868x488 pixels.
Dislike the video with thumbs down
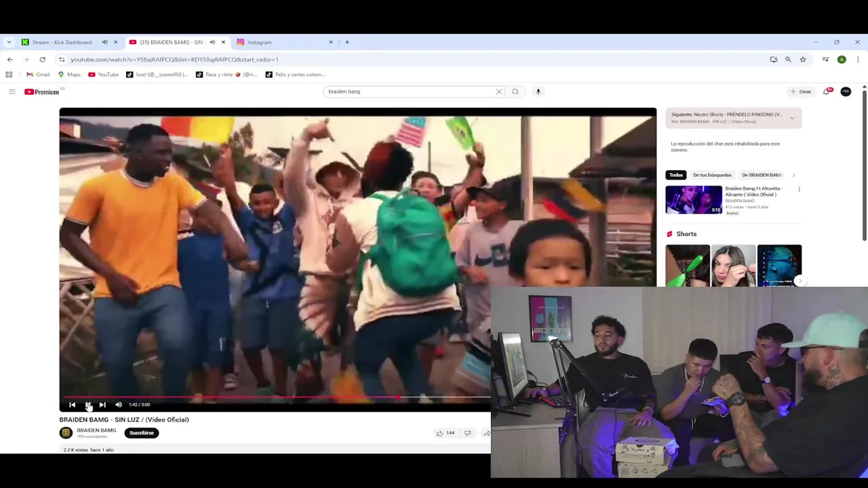pos(467,433)
